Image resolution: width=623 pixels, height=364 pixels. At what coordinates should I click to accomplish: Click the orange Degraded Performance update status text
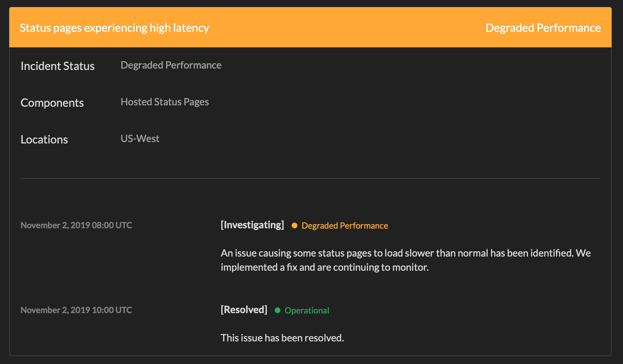[344, 226]
